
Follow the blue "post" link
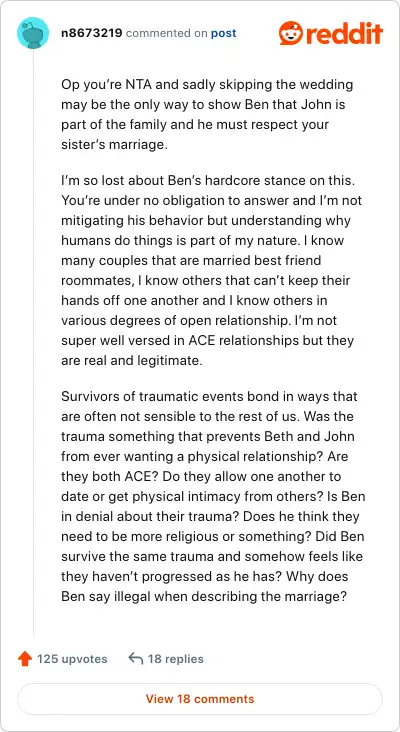[x=224, y=34]
